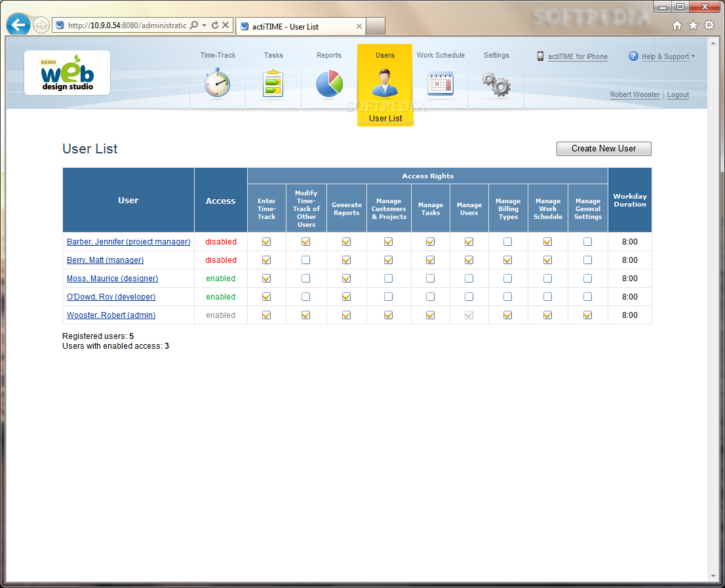Click browser back arrow button
The width and height of the screenshot is (725, 588).
pos(18,25)
